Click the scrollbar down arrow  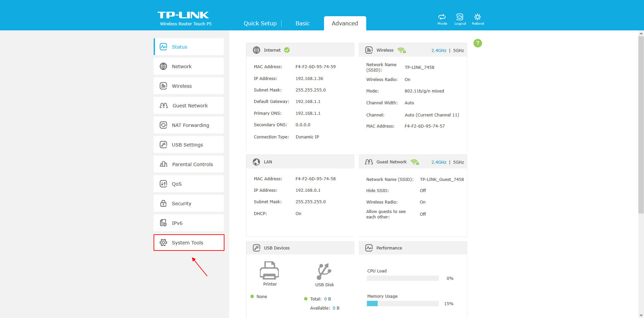[x=641, y=315]
